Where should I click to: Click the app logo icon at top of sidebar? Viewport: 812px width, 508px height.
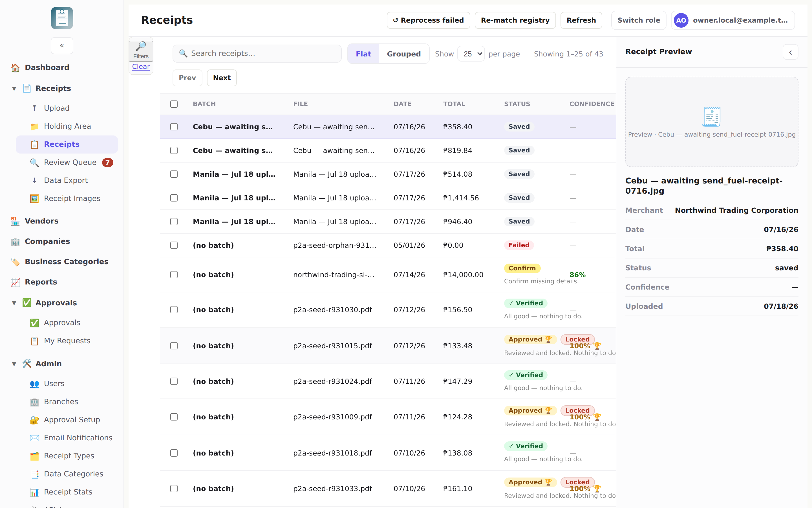62,18
